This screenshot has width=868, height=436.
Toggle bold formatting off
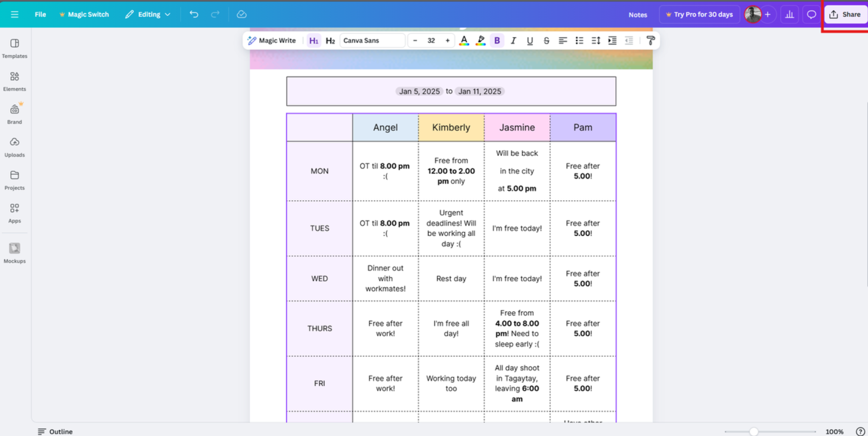click(x=497, y=40)
